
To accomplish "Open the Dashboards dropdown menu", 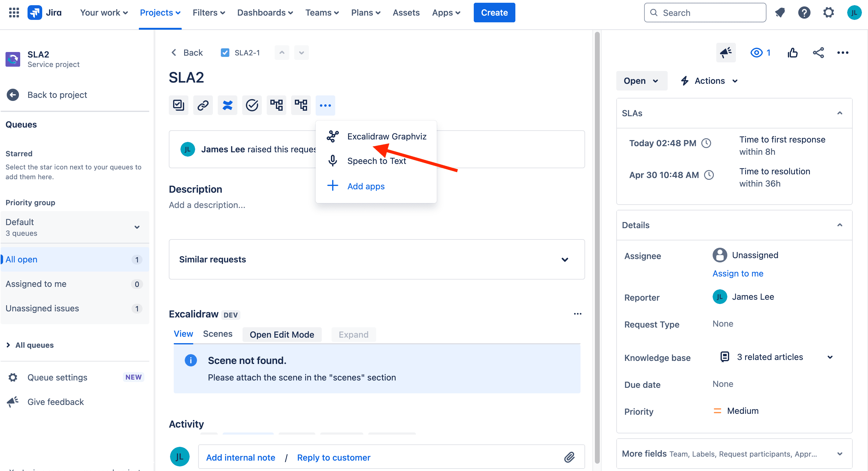I will [x=265, y=13].
